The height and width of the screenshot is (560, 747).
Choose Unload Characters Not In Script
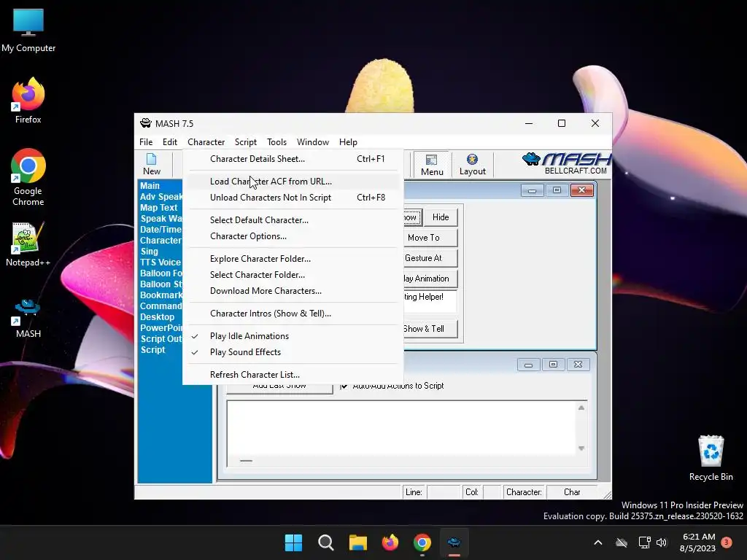pyautogui.click(x=293, y=198)
